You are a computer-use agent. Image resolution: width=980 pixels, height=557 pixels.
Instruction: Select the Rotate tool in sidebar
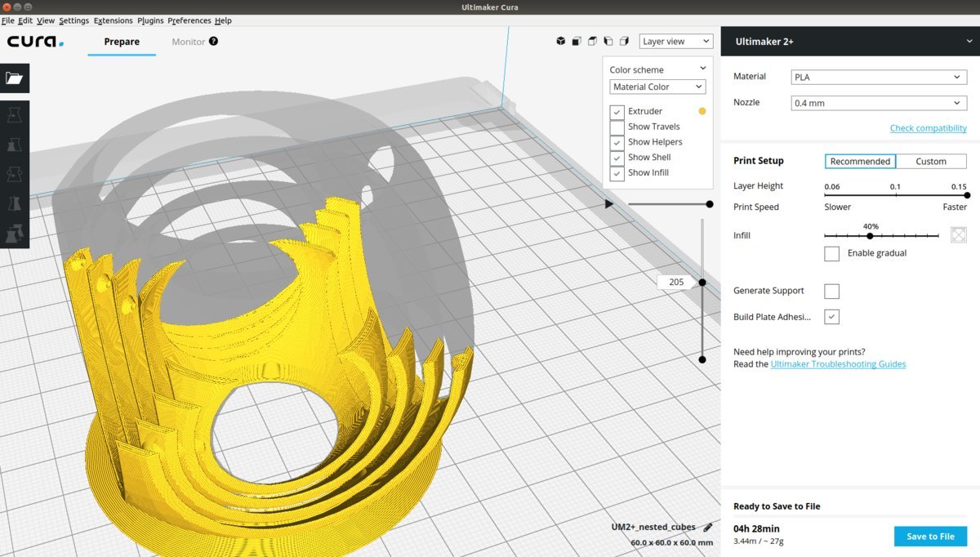click(15, 174)
